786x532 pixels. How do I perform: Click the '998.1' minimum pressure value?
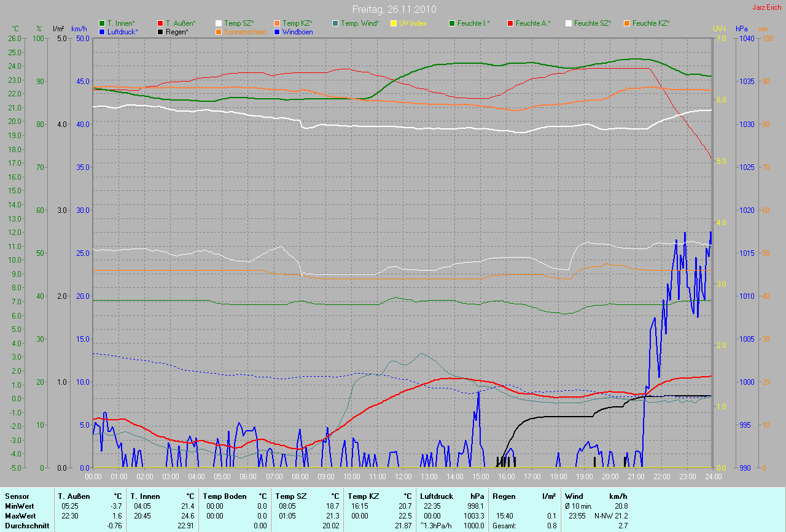[x=475, y=506]
